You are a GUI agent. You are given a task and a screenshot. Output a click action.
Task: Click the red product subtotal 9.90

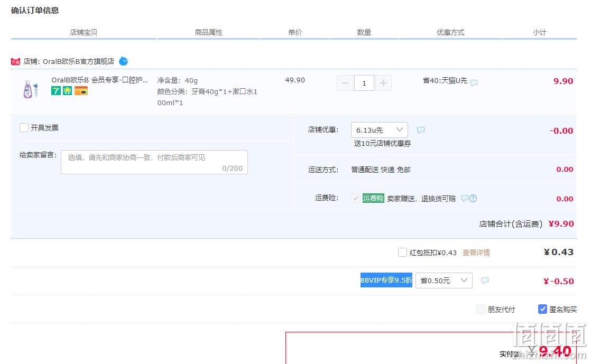click(563, 81)
